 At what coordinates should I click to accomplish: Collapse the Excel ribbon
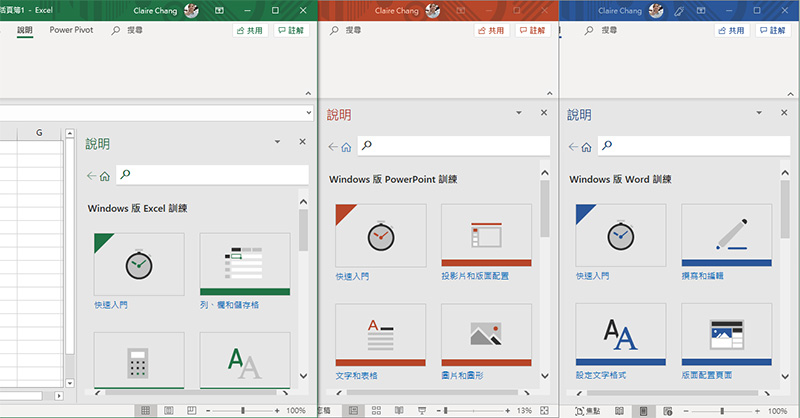tap(308, 93)
